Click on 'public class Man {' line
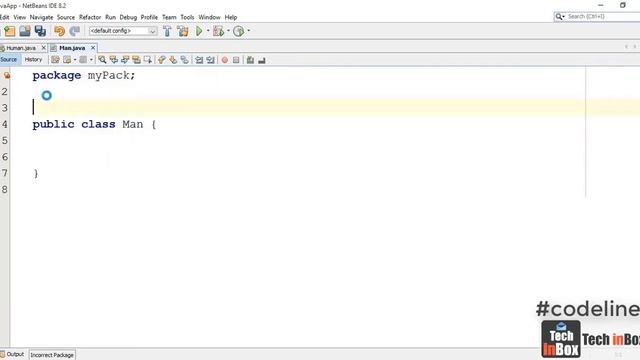 (94, 124)
